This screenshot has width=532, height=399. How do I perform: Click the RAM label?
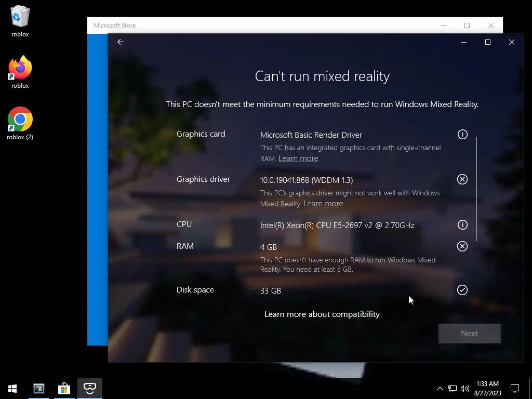(x=185, y=246)
